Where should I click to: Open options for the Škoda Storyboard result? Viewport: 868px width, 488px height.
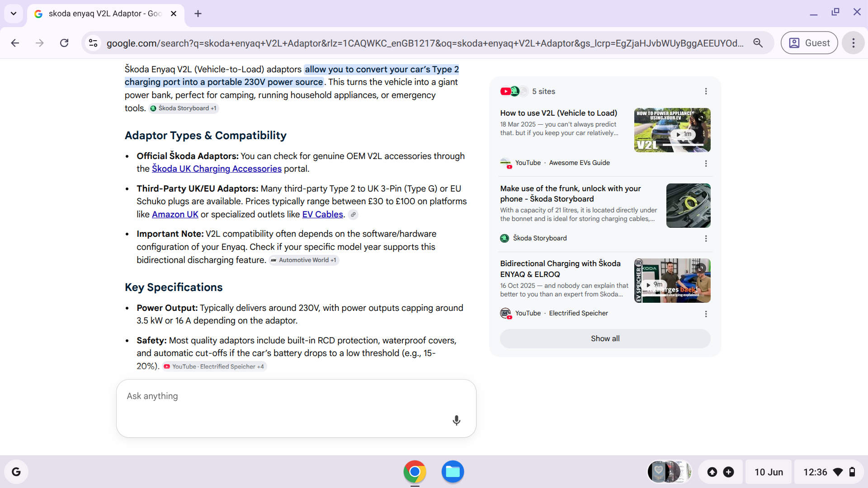click(706, 239)
